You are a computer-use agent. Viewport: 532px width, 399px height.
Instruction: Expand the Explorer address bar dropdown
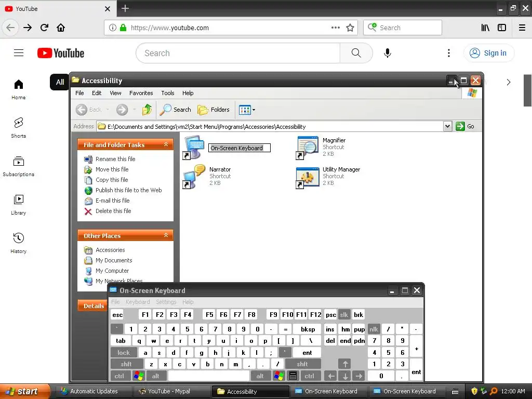447,126
